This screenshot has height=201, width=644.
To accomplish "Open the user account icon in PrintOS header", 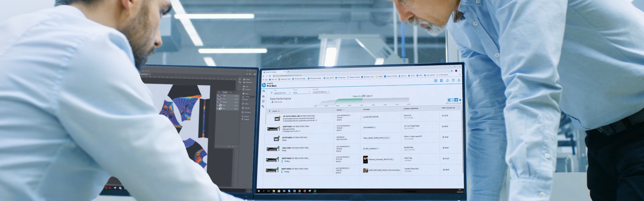I will 459,80.
